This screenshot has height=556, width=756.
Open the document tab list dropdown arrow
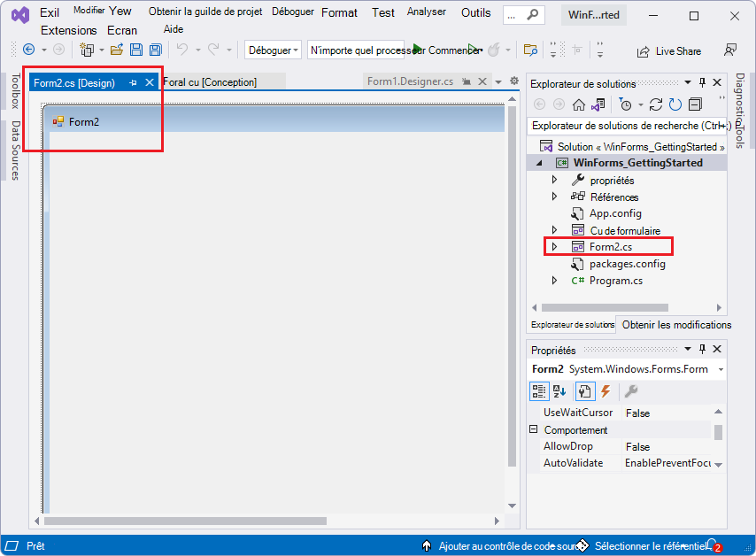(498, 81)
